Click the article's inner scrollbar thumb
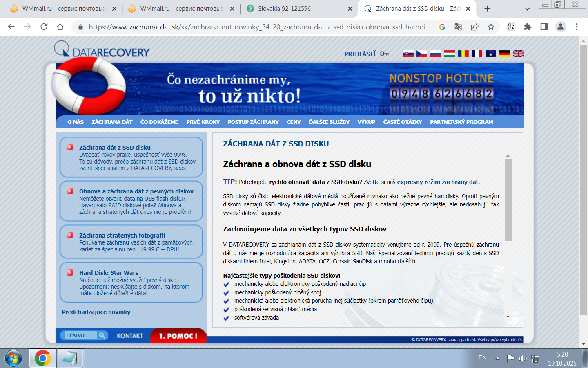 pyautogui.click(x=508, y=200)
